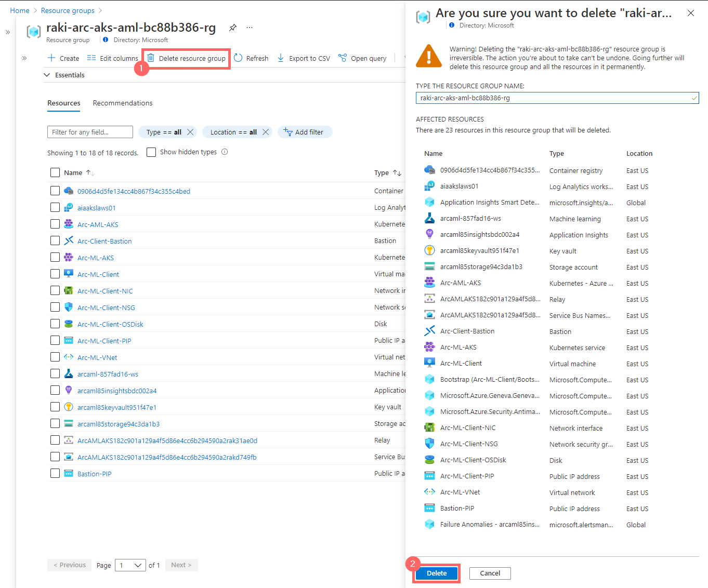Select the Arc-AML-AKS row checkbox

(55, 224)
